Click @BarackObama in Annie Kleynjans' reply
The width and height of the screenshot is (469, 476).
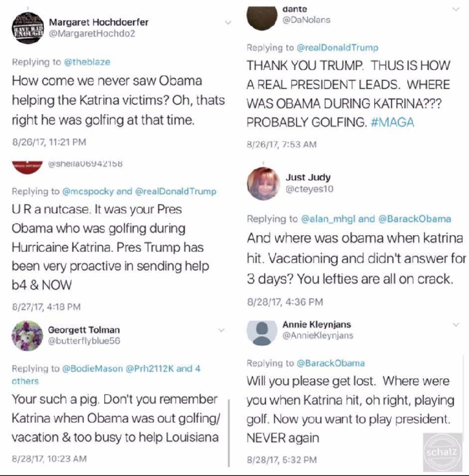coord(331,363)
